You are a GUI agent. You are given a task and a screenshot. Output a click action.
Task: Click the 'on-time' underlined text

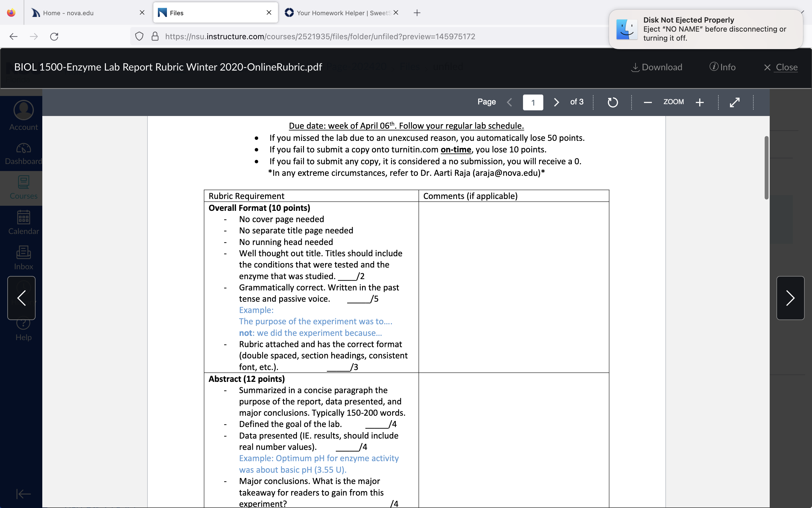coord(456,150)
